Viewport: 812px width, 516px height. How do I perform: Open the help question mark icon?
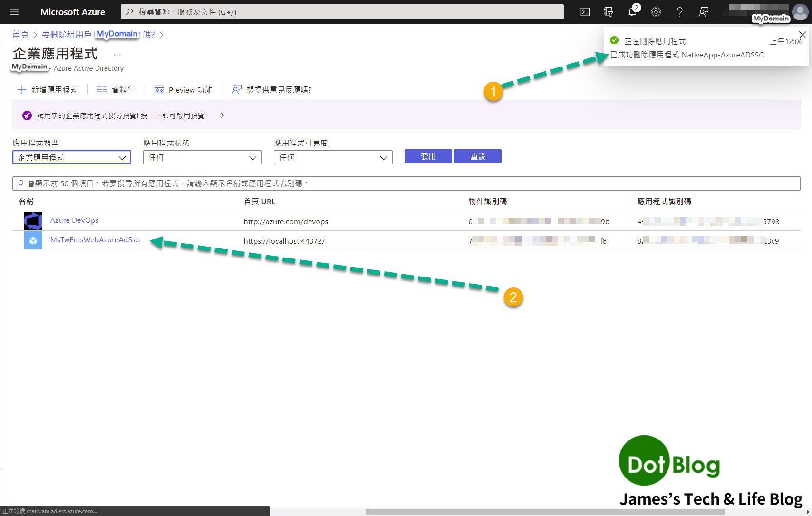pyautogui.click(x=680, y=12)
